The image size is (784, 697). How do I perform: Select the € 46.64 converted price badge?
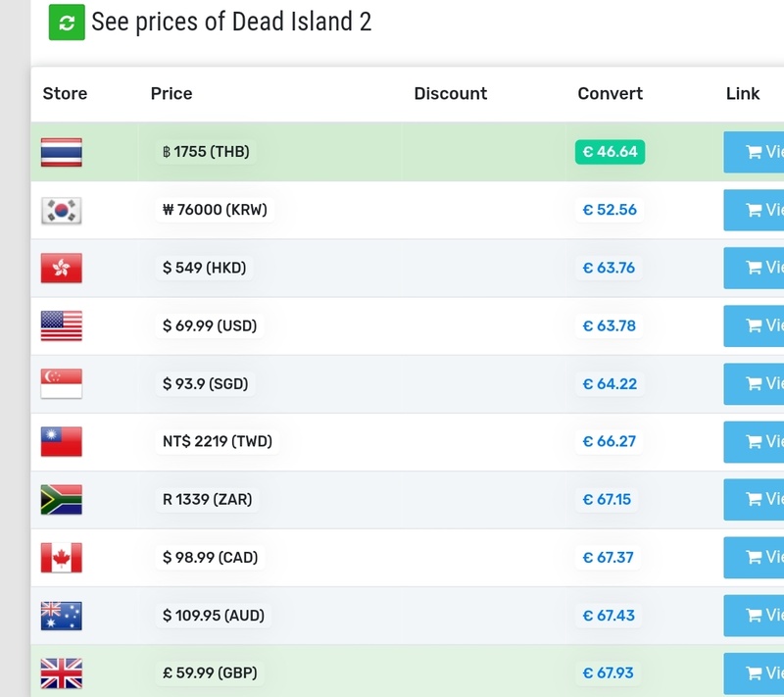[610, 152]
